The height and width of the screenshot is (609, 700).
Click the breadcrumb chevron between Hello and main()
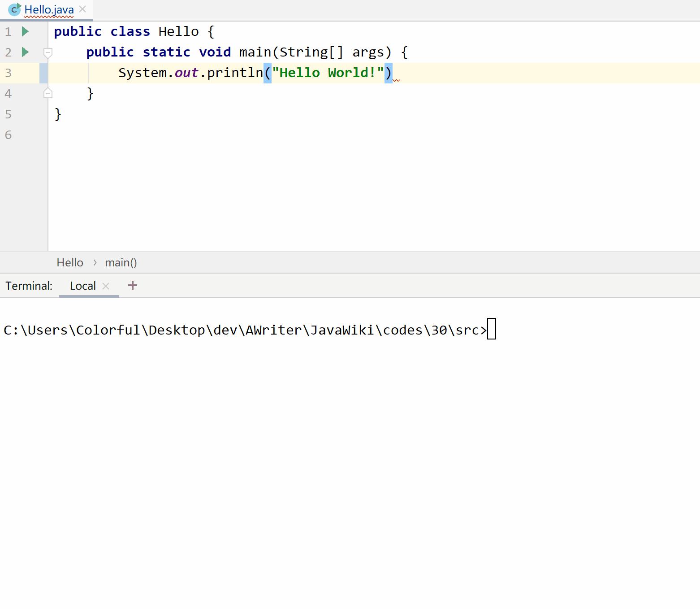[x=95, y=263]
